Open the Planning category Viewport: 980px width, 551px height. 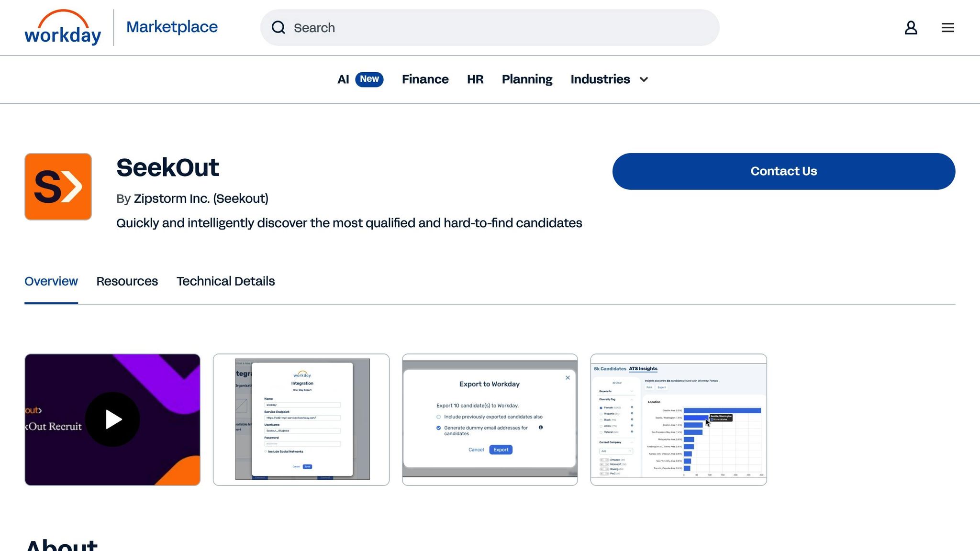pyautogui.click(x=527, y=79)
